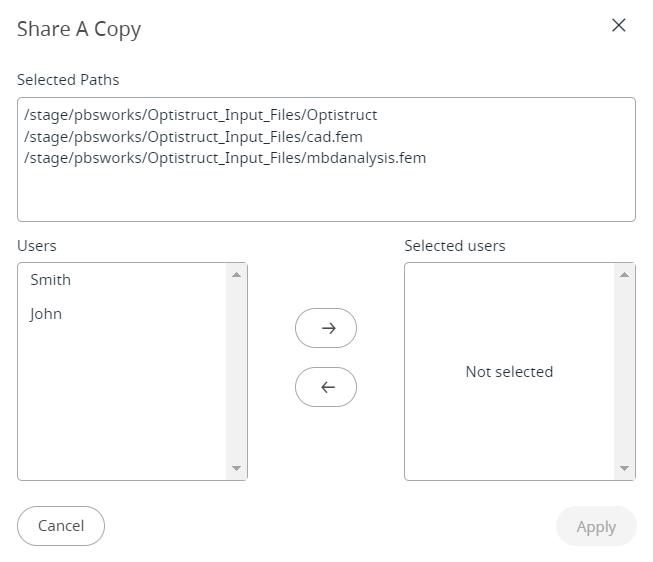This screenshot has height=562, width=653.
Task: Click the Not selected placeholder text
Action: coord(509,372)
